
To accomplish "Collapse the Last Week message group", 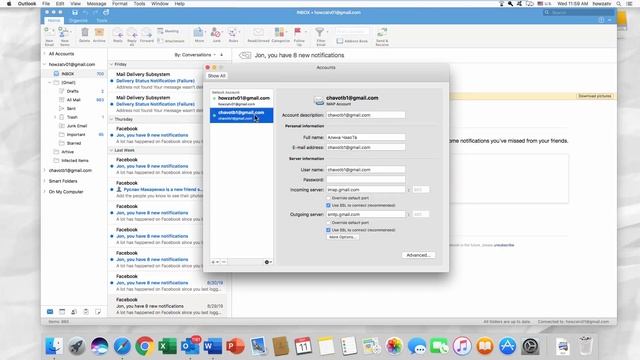I will [x=111, y=150].
